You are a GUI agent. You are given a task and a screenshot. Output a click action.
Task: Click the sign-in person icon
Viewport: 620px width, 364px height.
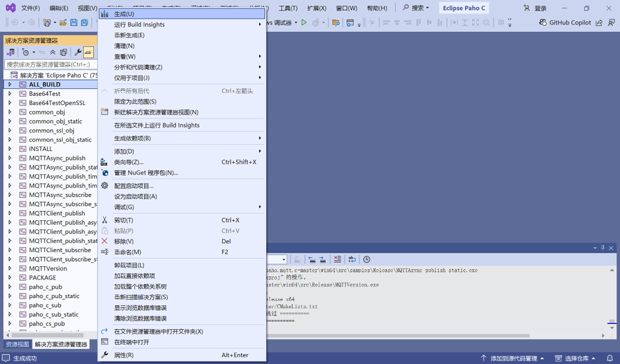[x=527, y=8]
